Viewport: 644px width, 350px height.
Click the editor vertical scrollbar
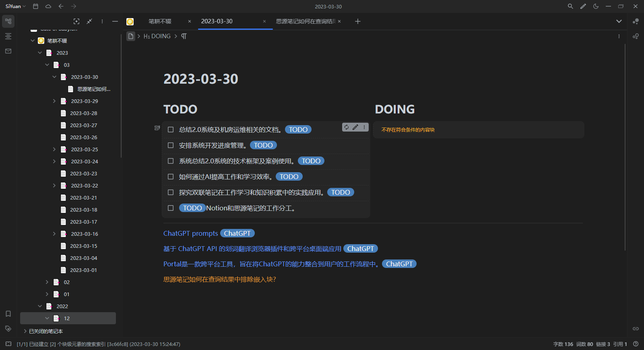coord(625,147)
